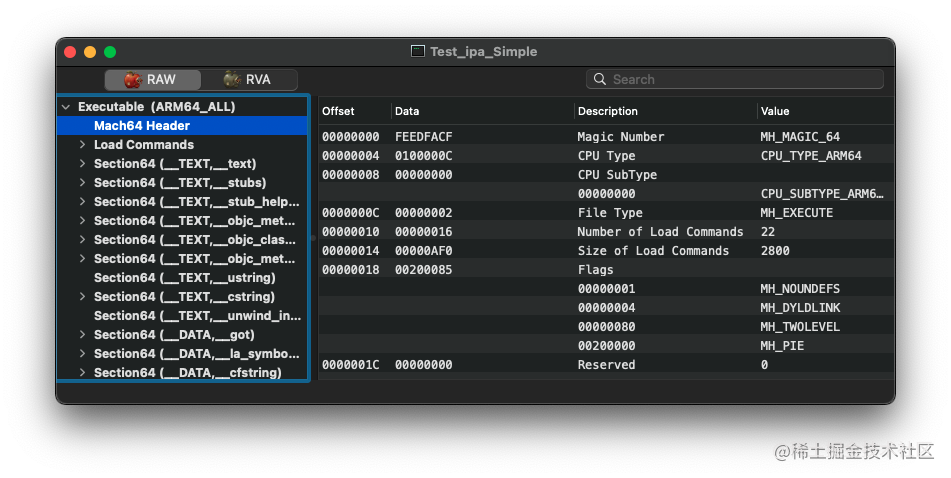951x478 pixels.
Task: Click the Value column header
Action: pos(775,111)
